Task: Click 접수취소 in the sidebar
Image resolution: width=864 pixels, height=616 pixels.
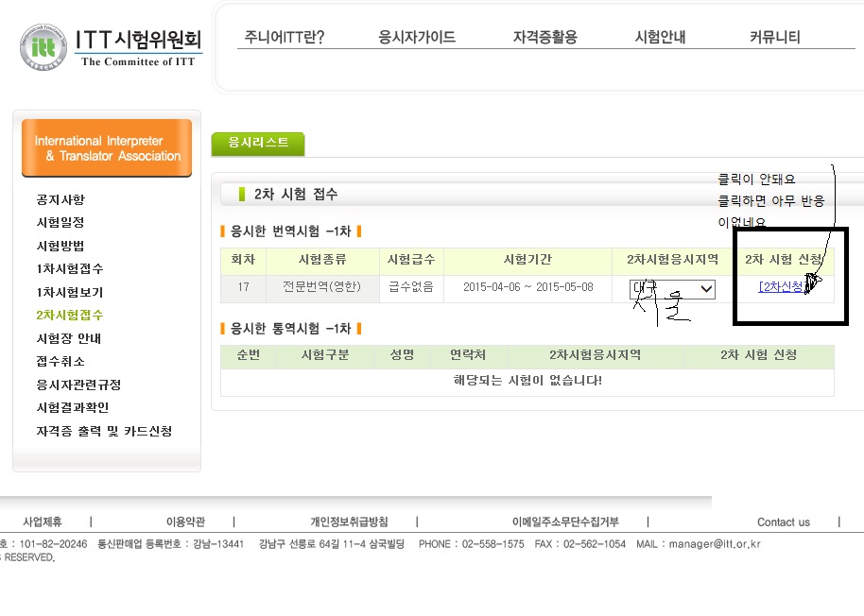Action: click(60, 362)
